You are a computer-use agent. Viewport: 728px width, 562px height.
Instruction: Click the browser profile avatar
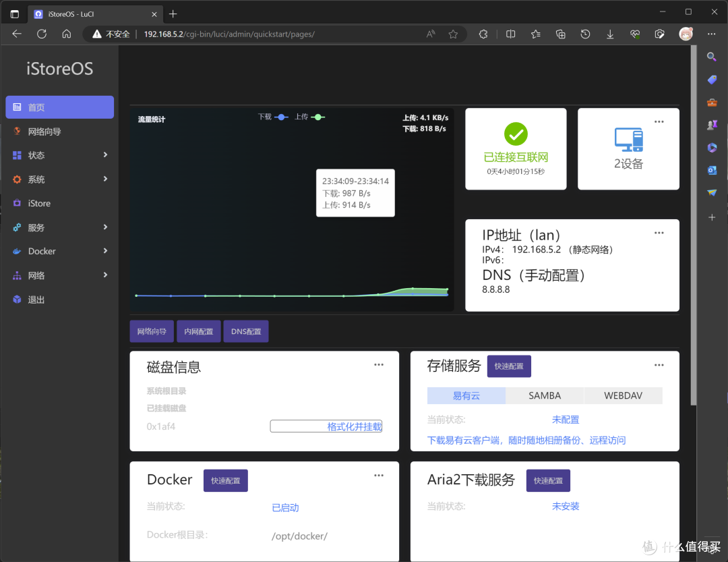pos(686,34)
